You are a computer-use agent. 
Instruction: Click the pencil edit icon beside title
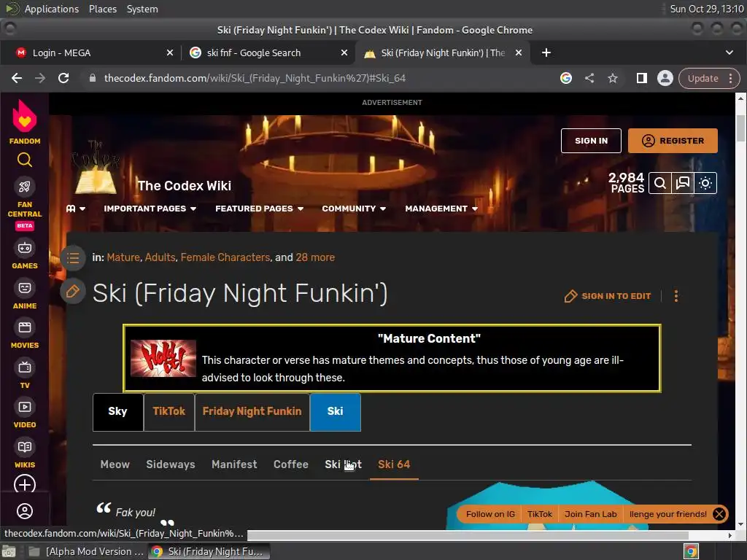[73, 292]
